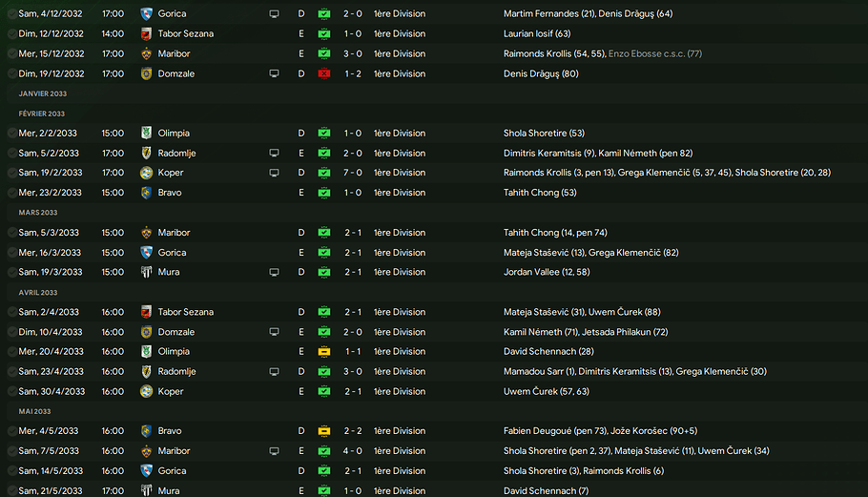Click yellow draw icon on 2-2 Bravo match

tap(324, 431)
